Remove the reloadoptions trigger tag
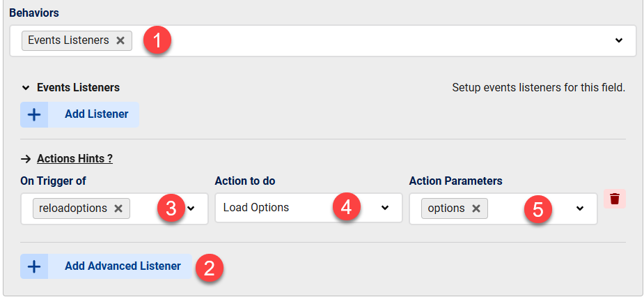The width and height of the screenshot is (644, 304). pyautogui.click(x=118, y=208)
